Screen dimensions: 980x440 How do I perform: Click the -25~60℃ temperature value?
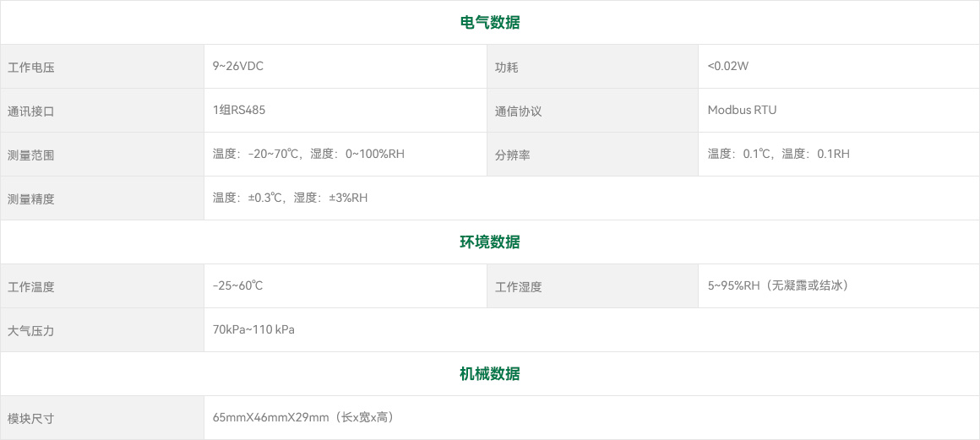238,285
